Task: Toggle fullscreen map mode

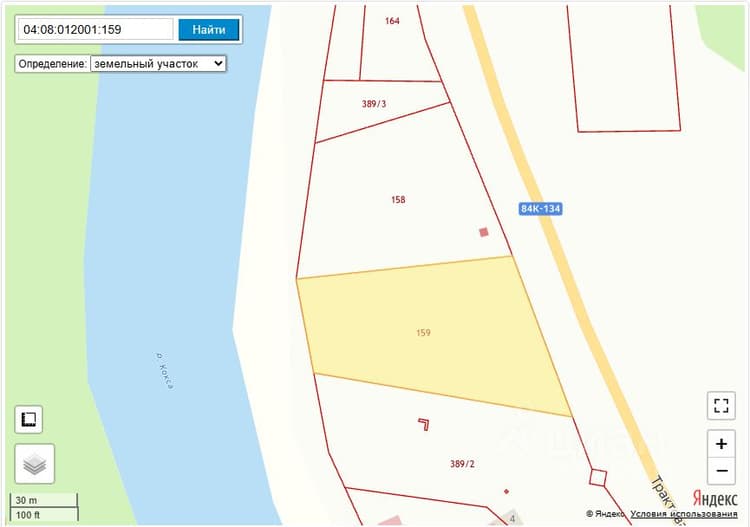Action: point(721,406)
